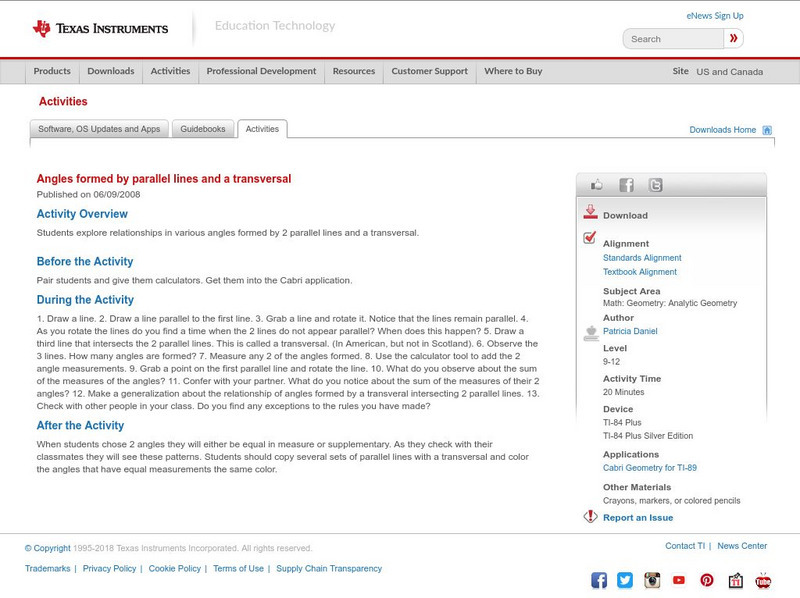
Task: Open Standards Alignment link
Action: pos(642,258)
